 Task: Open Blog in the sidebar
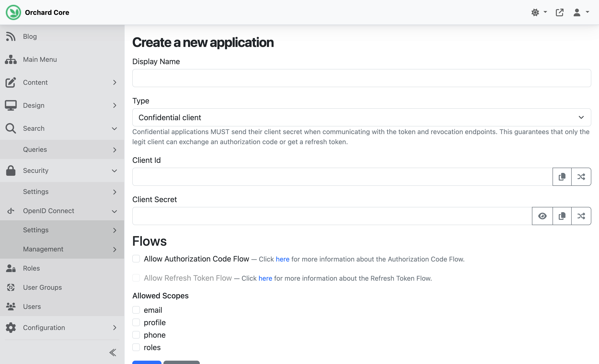(x=62, y=36)
